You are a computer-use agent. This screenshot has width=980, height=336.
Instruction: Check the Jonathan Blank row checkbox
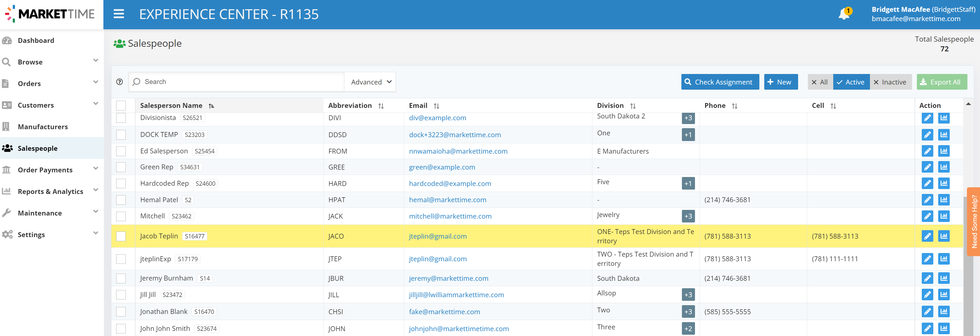coord(121,311)
